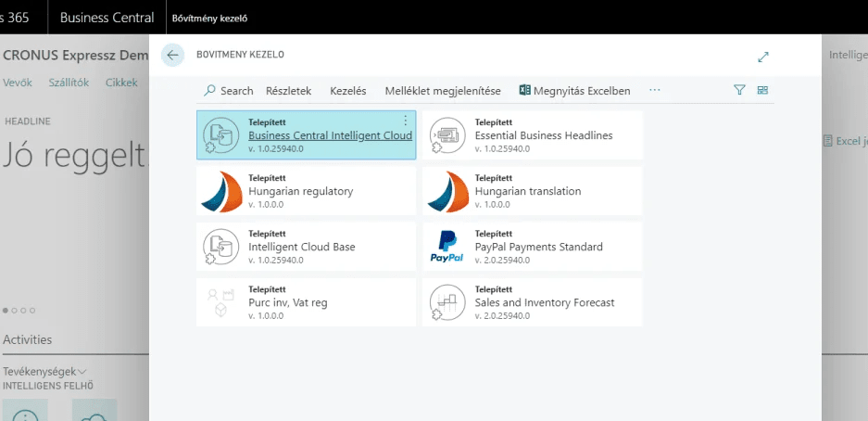
Task: Open the Business Central Intelligent Cloud link
Action: pyautogui.click(x=330, y=135)
